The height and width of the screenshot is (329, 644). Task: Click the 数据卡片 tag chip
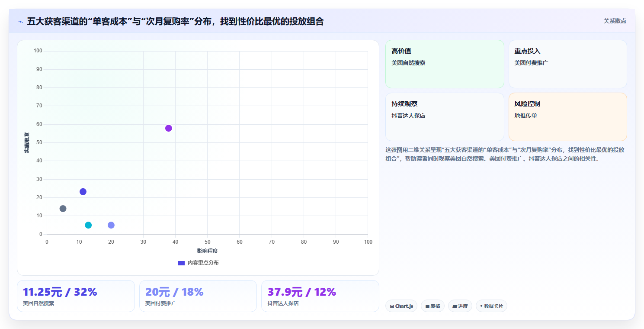[491, 306]
